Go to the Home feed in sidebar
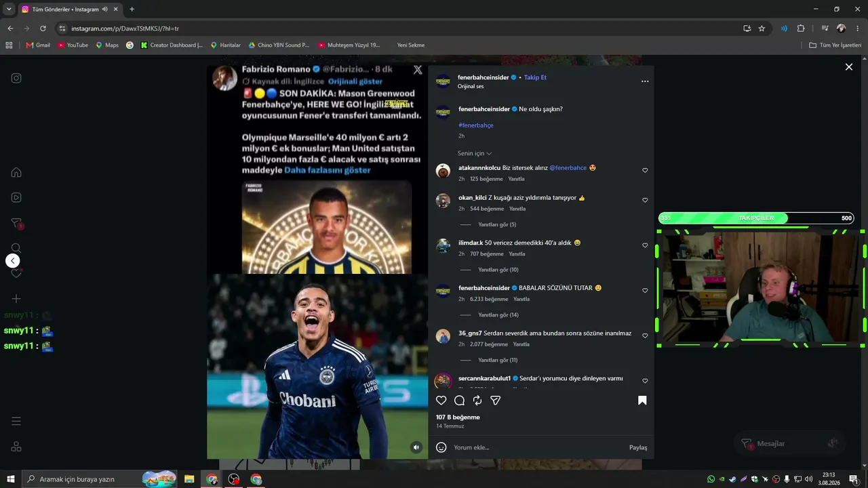Viewport: 868px width, 488px height. tap(16, 172)
